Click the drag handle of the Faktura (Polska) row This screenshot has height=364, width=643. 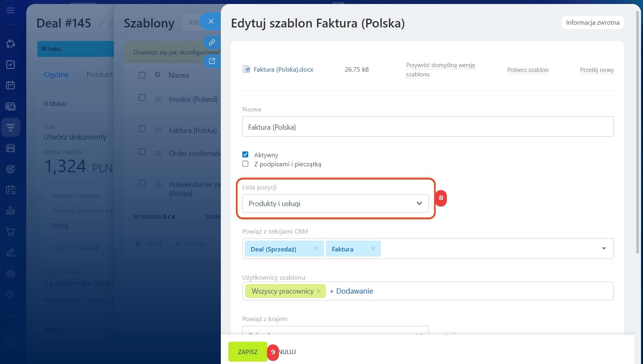tap(158, 130)
